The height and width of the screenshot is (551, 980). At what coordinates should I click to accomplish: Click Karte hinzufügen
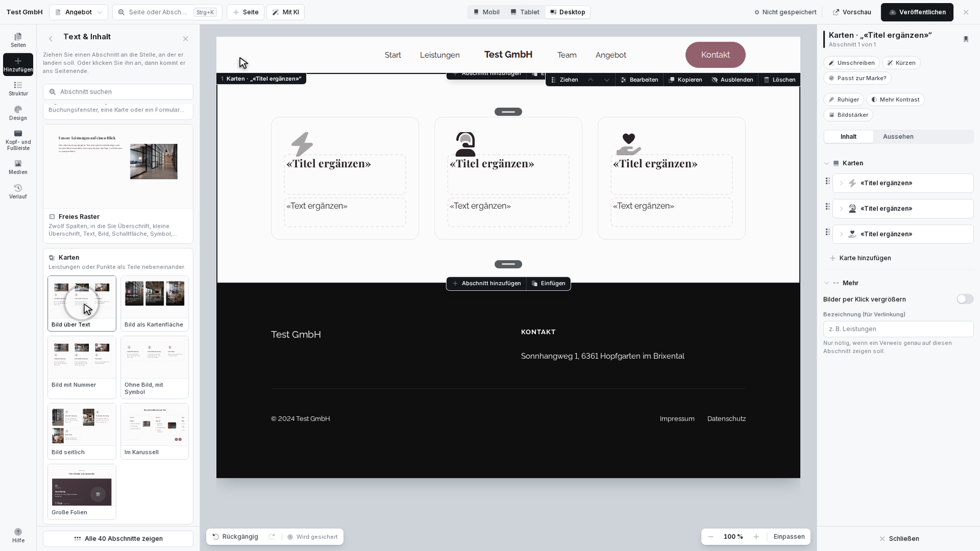point(860,258)
